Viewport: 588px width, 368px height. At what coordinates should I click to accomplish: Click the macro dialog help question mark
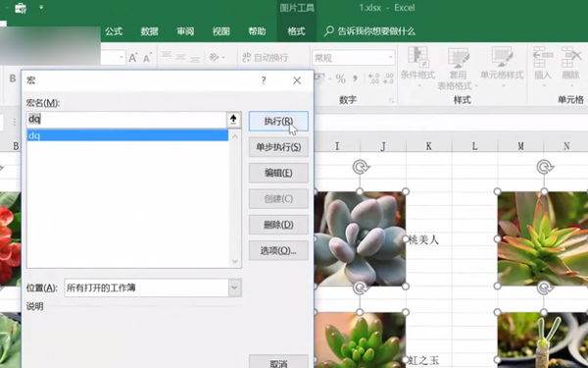pyautogui.click(x=264, y=80)
